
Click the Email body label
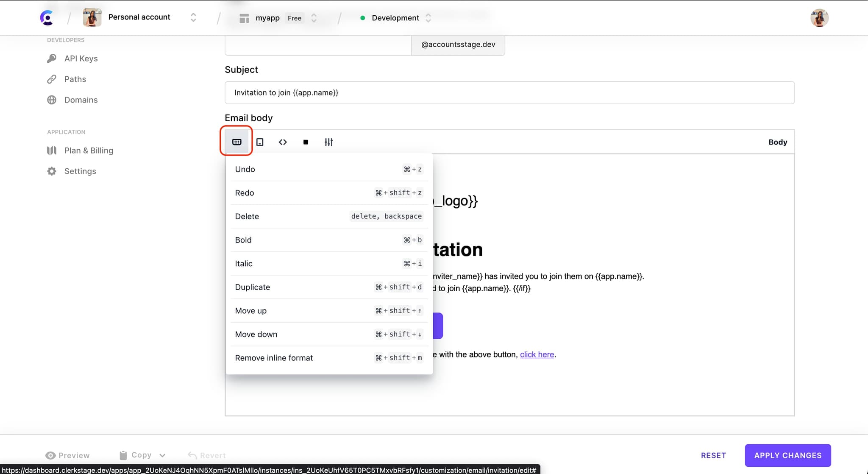pyautogui.click(x=249, y=118)
